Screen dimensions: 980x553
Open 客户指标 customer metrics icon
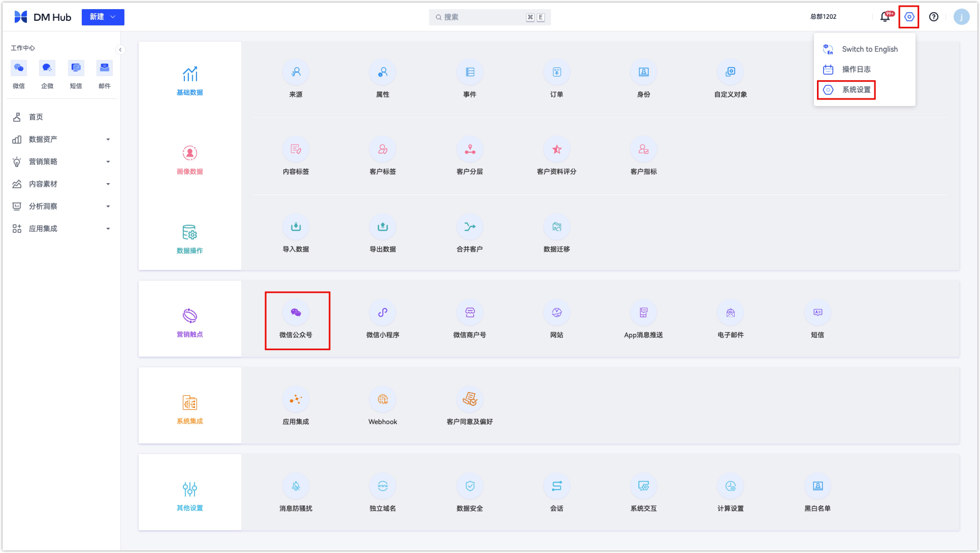(x=644, y=149)
